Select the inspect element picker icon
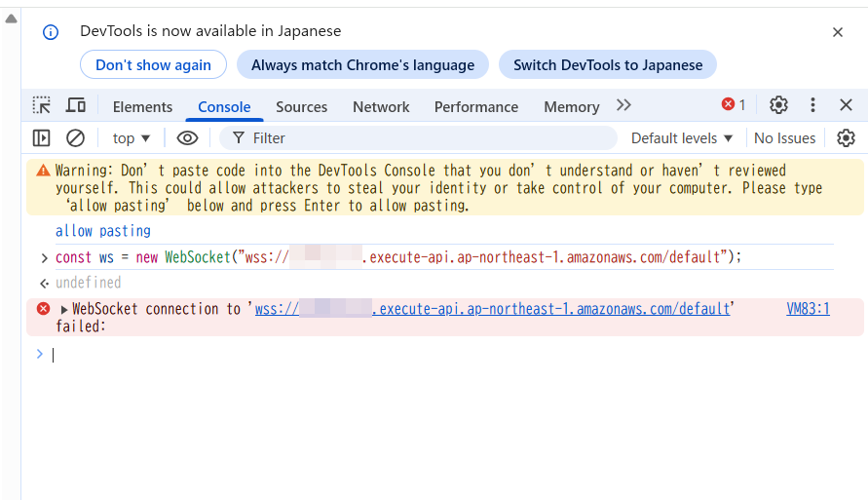This screenshot has height=500, width=868. pyautogui.click(x=42, y=105)
